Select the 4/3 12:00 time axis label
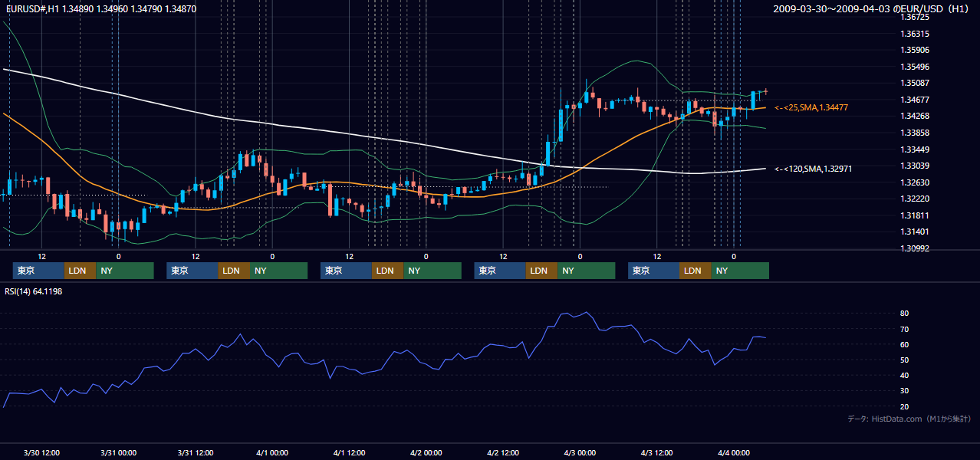 pyautogui.click(x=656, y=452)
